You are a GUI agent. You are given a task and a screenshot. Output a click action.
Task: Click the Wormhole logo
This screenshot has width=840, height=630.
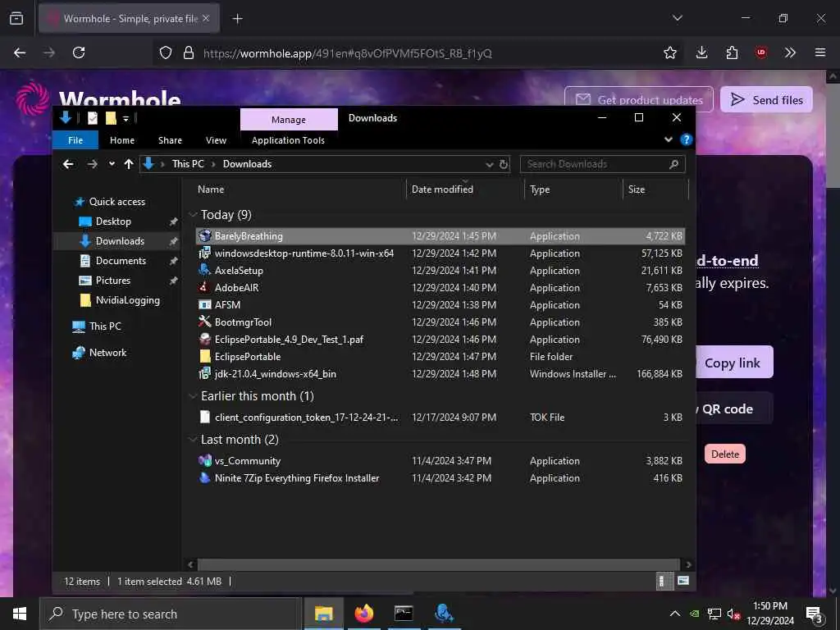tap(33, 98)
